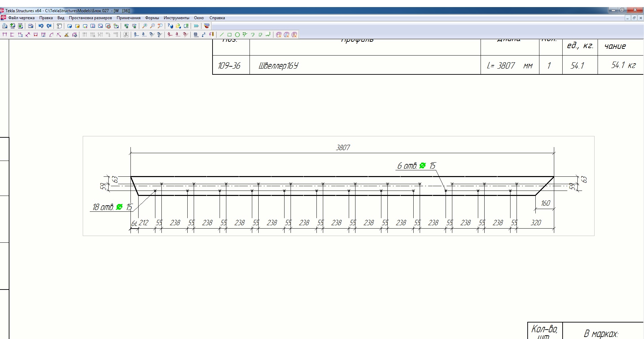This screenshot has width=644, height=339.
Task: Click the Redo arrow in the toolbar
Action: (x=49, y=26)
